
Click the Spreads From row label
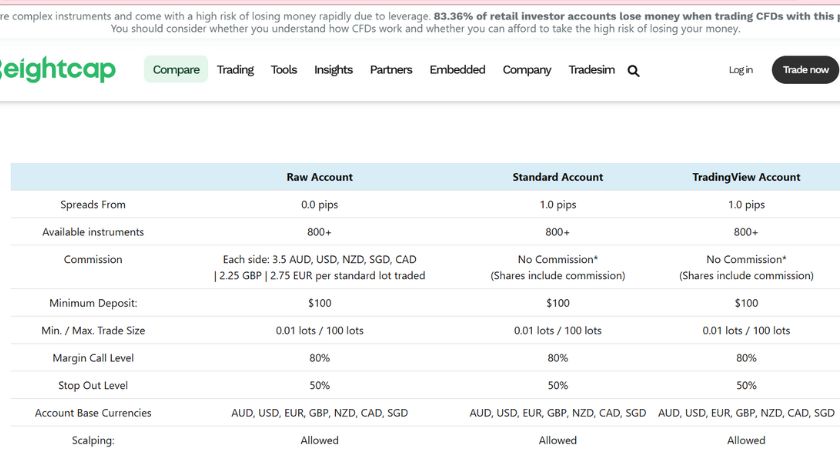(x=93, y=205)
